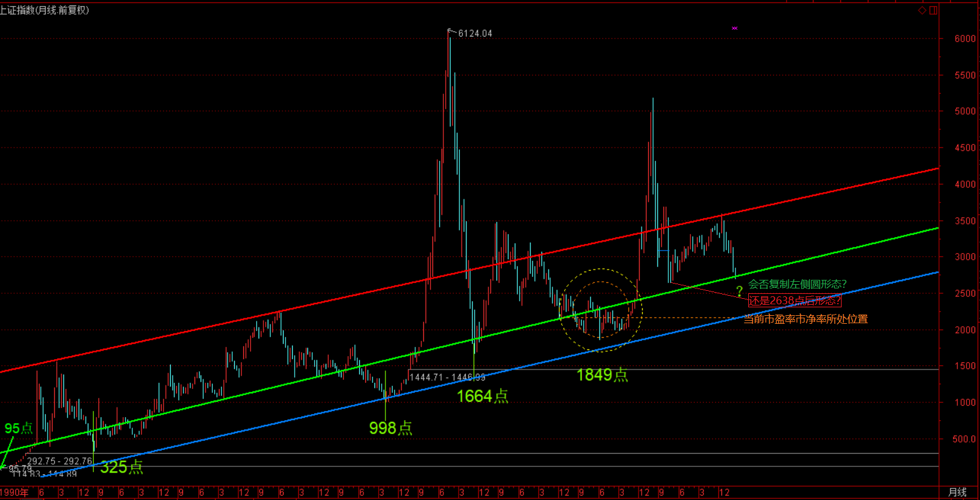The image size is (980, 500).
Task: Click the chart title 上证指数(月线,前复权)
Action: (x=45, y=10)
